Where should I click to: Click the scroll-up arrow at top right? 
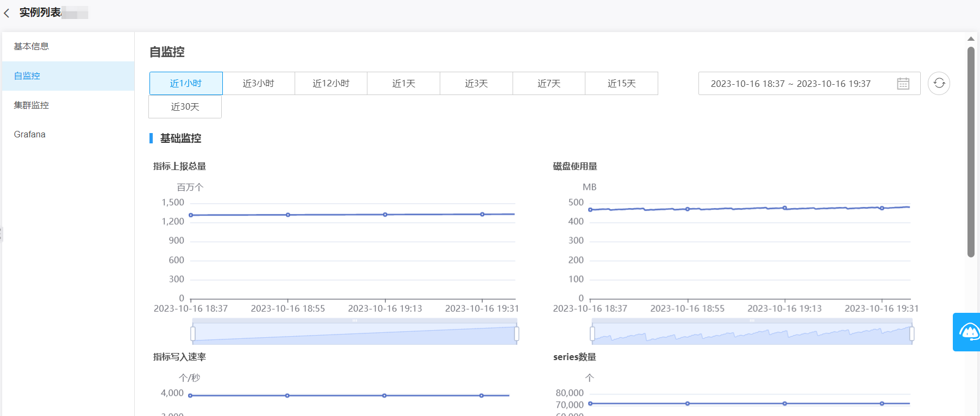pyautogui.click(x=971, y=39)
